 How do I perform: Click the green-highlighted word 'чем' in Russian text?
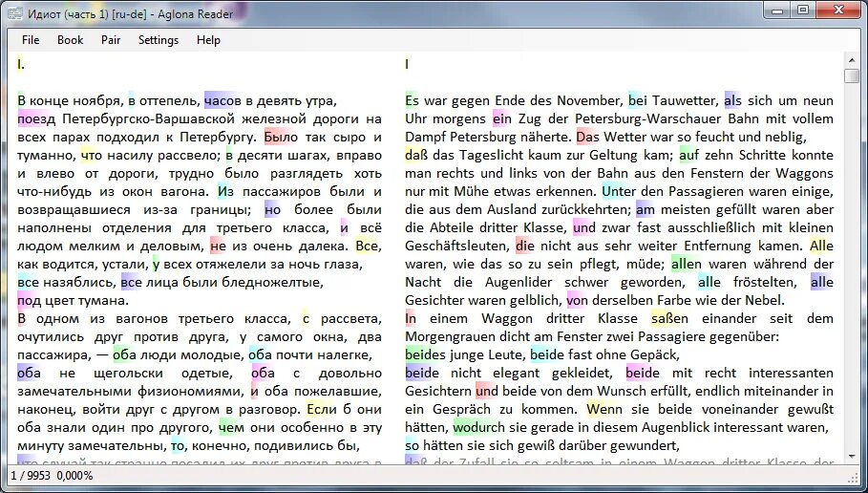(x=231, y=428)
